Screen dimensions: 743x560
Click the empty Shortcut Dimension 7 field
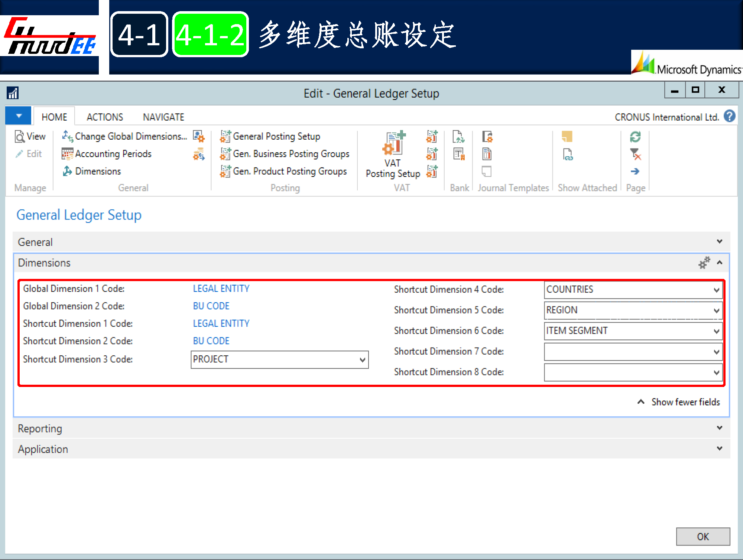tap(628, 352)
